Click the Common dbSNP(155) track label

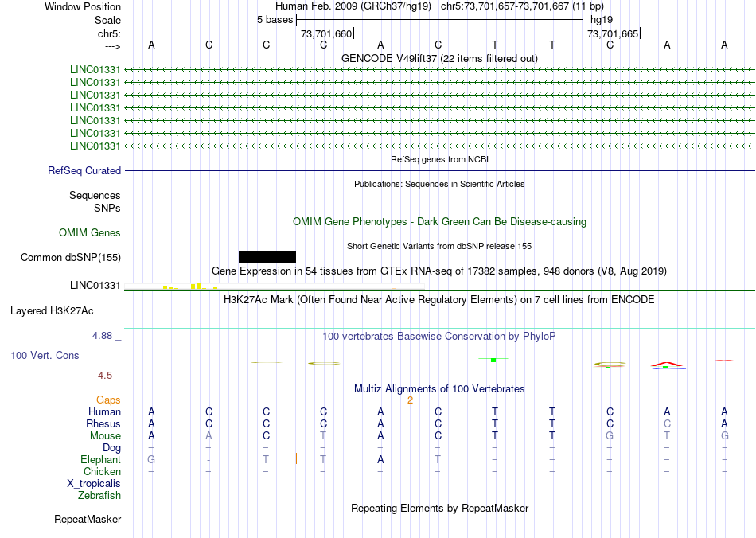point(71,257)
